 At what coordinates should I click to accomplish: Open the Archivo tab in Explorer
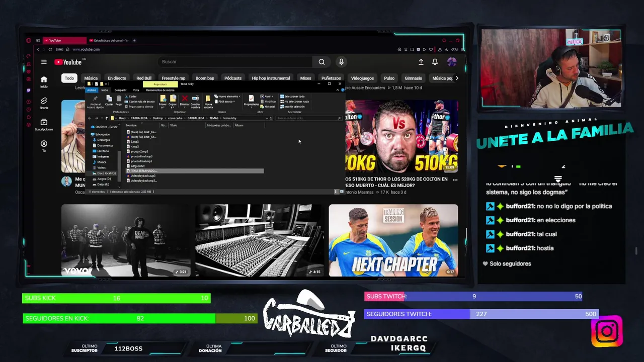(92, 90)
